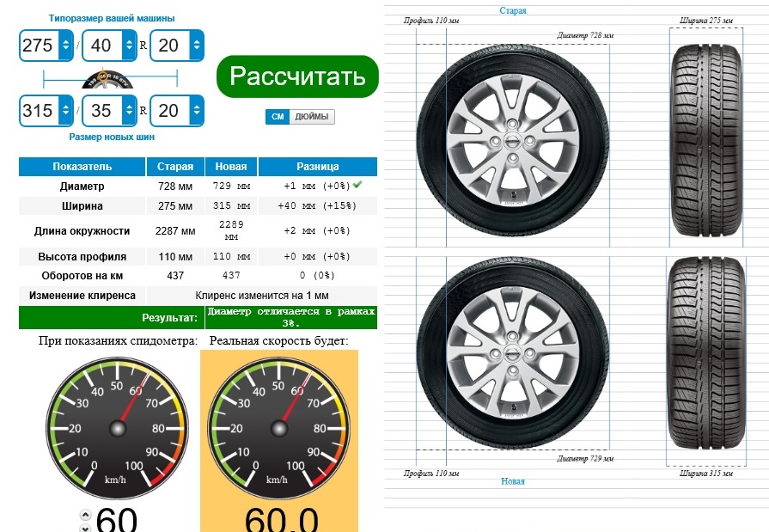
Task: Click the Показатель table header
Action: pos(82,167)
